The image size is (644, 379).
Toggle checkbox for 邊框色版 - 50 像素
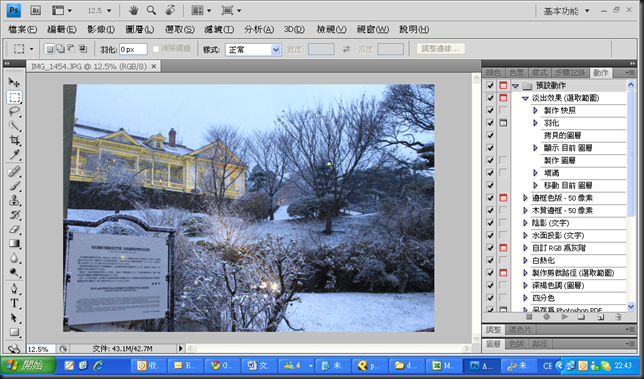coord(490,198)
